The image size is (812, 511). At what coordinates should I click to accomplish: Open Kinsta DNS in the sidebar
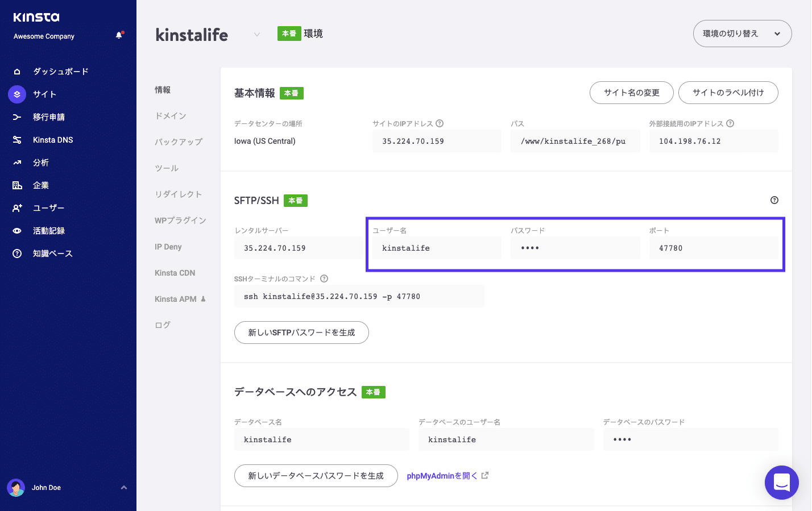pyautogui.click(x=16, y=139)
